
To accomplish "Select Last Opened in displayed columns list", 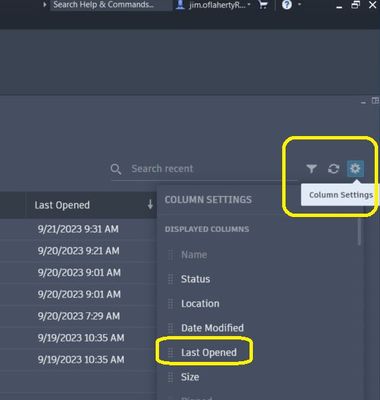I will pos(209,352).
